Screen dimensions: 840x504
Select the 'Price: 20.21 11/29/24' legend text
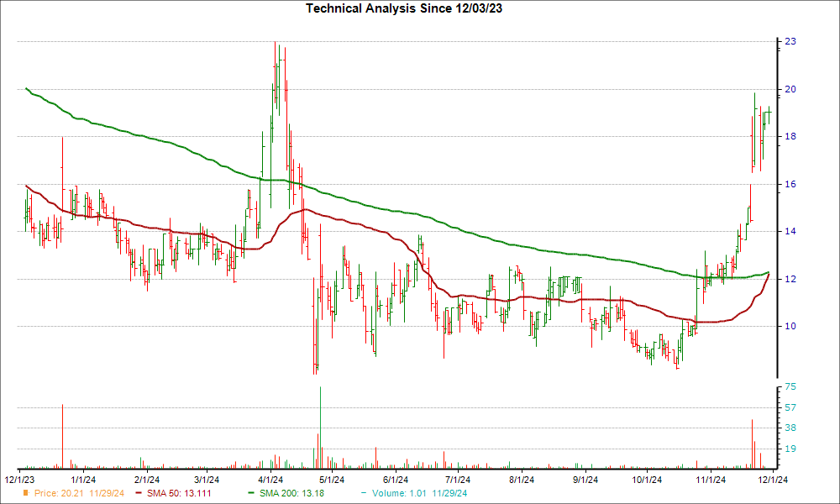coord(79,493)
